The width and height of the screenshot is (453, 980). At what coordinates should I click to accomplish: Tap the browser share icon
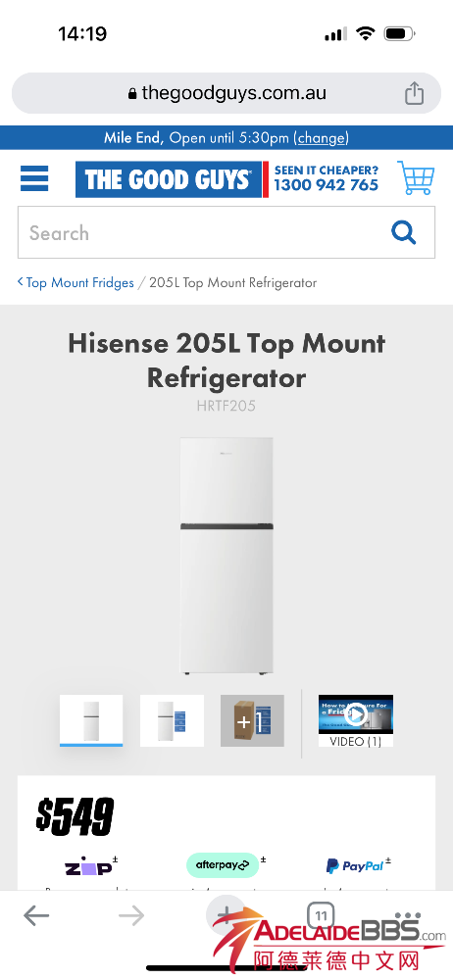pyautogui.click(x=414, y=93)
